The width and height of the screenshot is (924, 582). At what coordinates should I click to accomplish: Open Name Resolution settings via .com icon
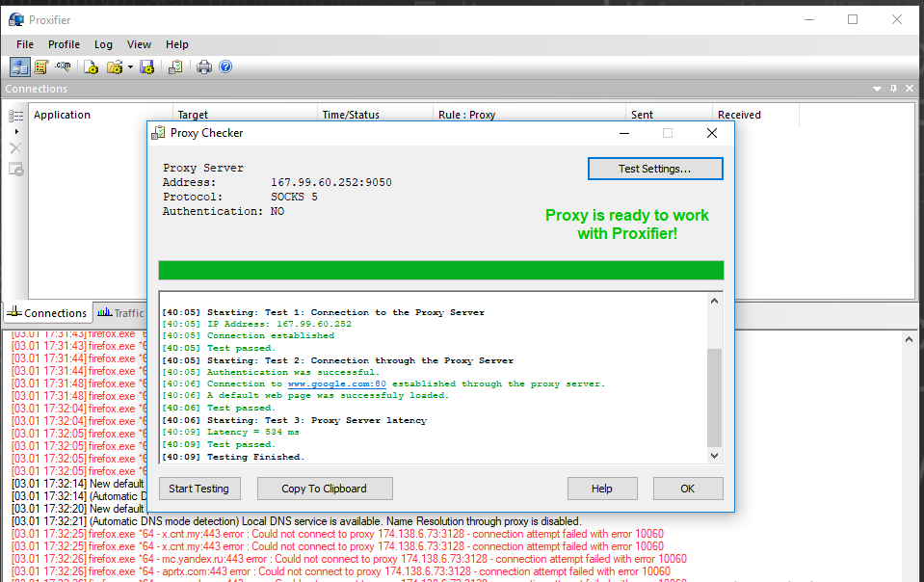pyautogui.click(x=62, y=66)
